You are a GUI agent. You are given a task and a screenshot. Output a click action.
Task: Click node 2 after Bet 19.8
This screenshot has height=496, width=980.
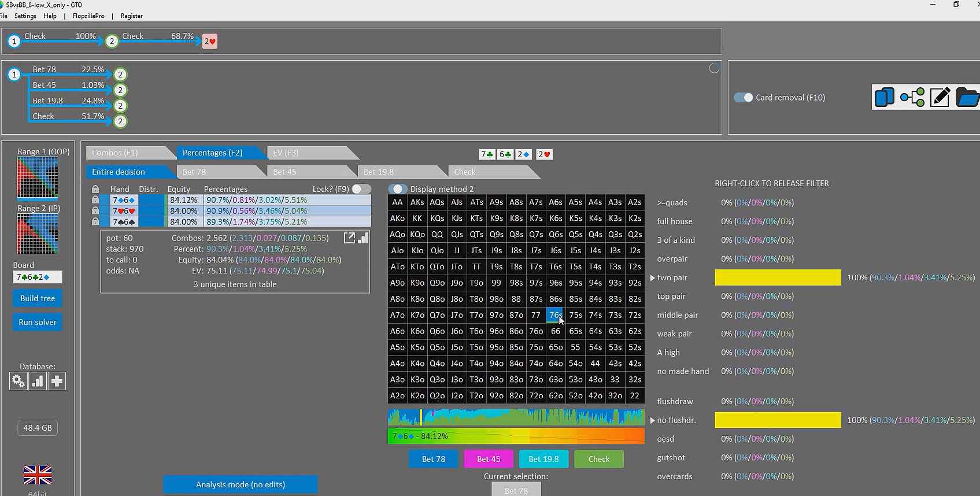120,106
